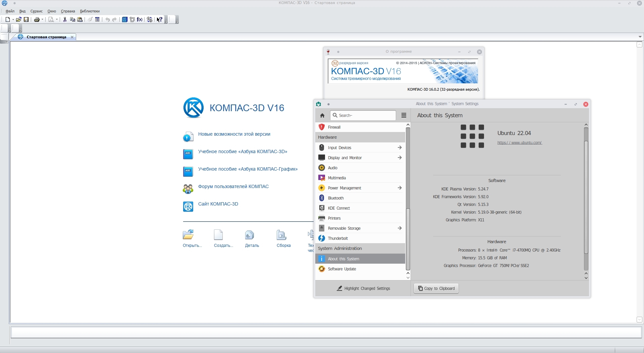Click the Copy icon in toolbar
Viewport: 644px width, 353px height.
point(72,19)
